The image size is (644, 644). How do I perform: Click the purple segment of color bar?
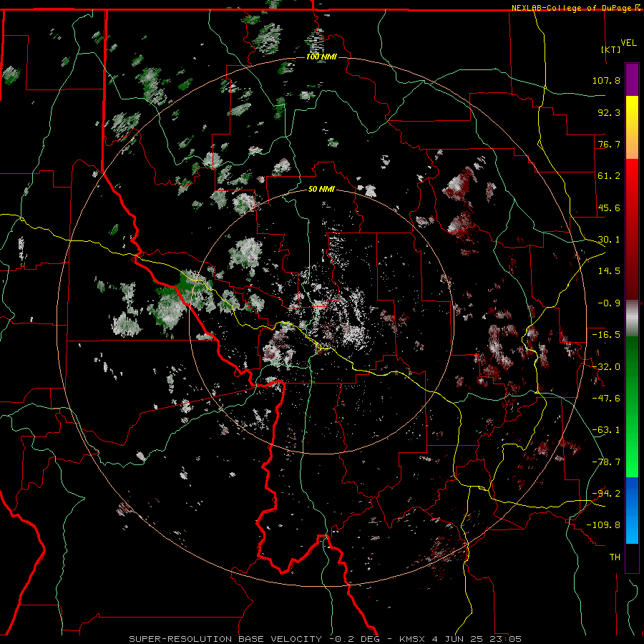pyautogui.click(x=632, y=79)
